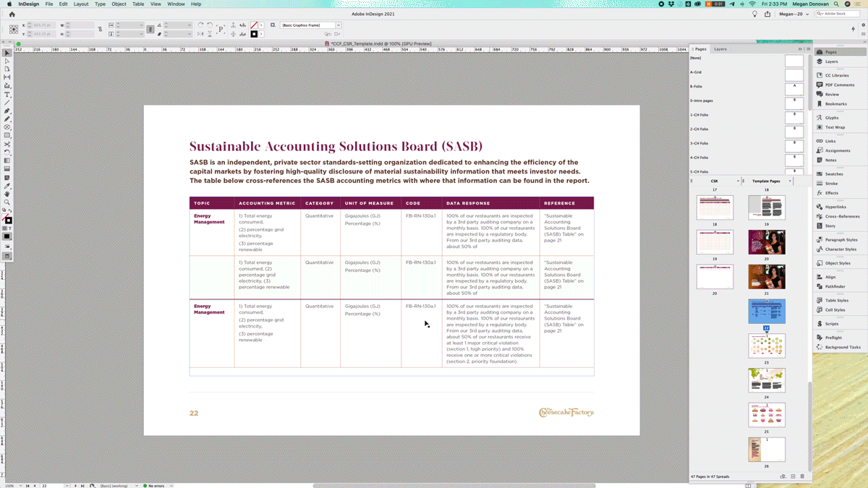This screenshot has width=868, height=488.
Task: Open the File menu
Action: tap(49, 4)
